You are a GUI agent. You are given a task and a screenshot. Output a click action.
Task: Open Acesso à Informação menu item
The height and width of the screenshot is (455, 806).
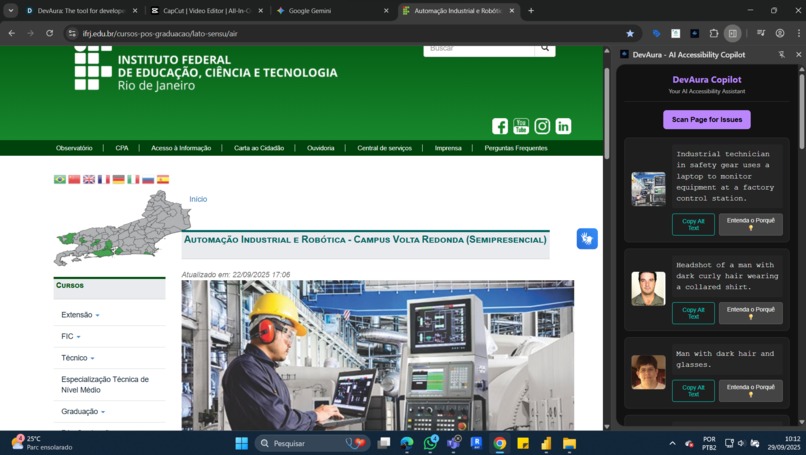pos(181,148)
